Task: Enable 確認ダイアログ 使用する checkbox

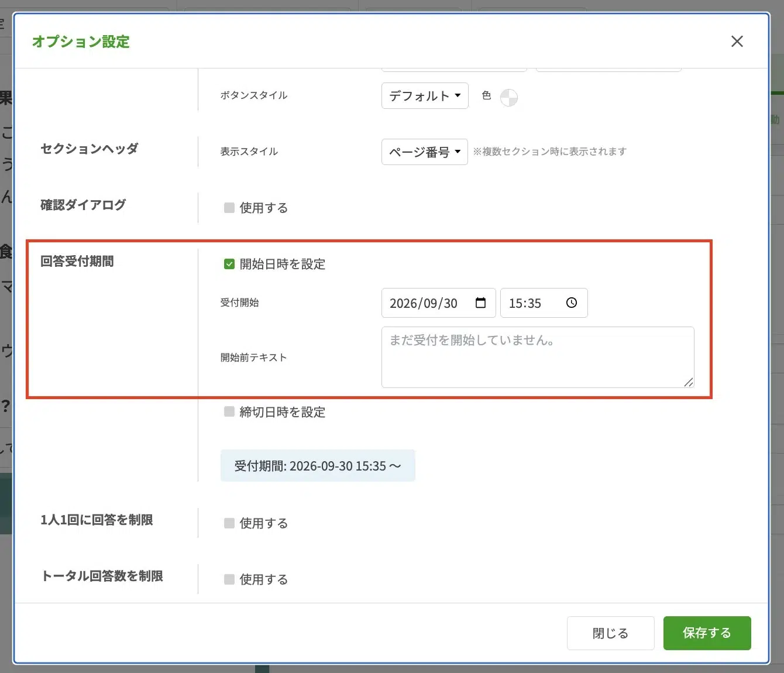Action: click(x=229, y=208)
